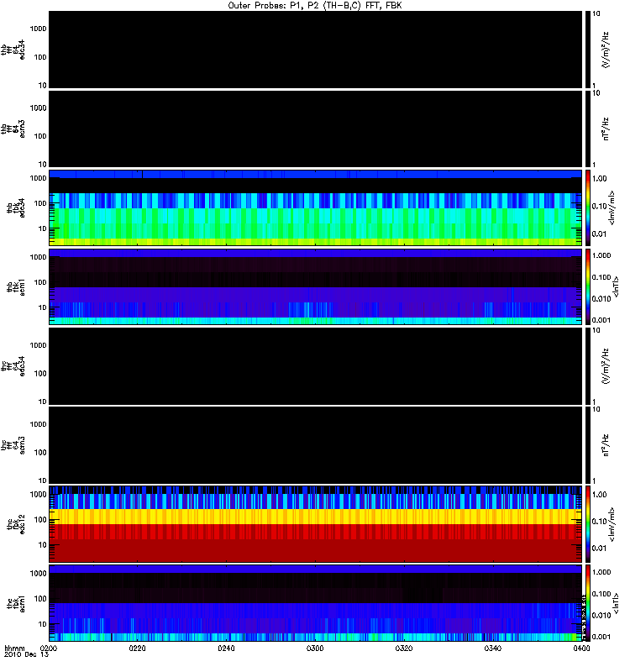Select the thc fbk edc12 spectrogram panel
The height and width of the screenshot is (672, 630).
click(x=315, y=524)
